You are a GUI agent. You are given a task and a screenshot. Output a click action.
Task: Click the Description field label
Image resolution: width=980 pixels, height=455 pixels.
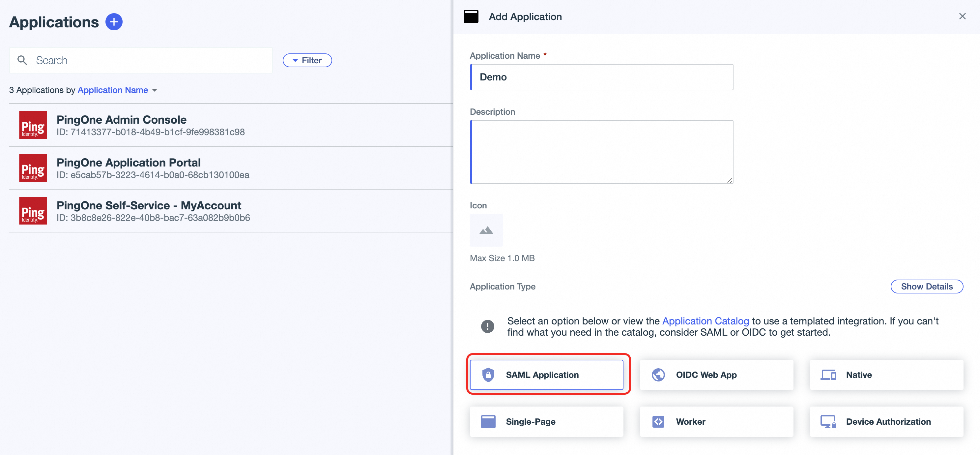492,111
